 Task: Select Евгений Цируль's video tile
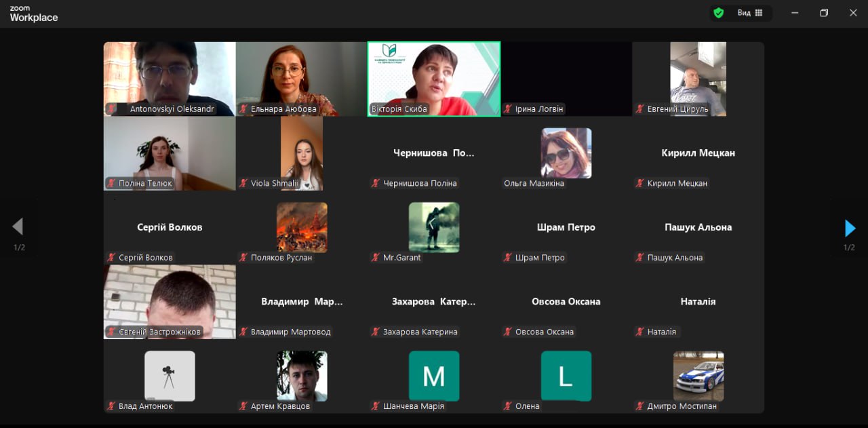click(698, 79)
